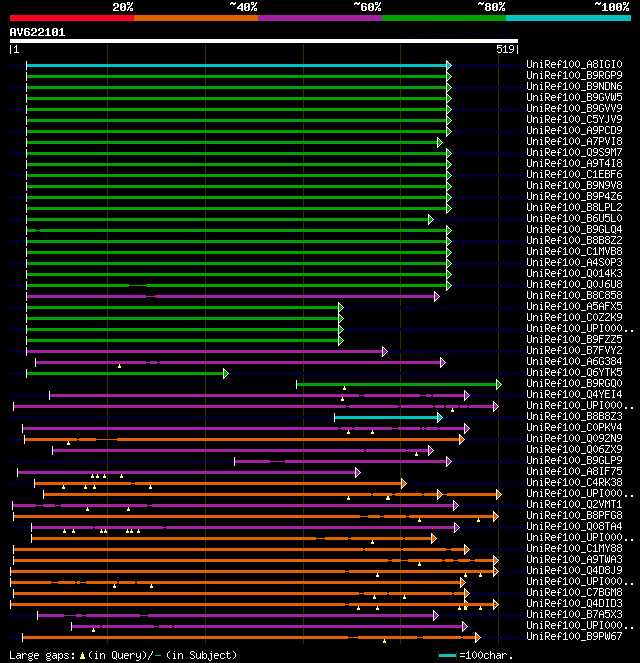Screen dimensions: 640x663
Task: Click the cyan alignment bar of UniRef100_A8IGI0
Action: coord(237,65)
